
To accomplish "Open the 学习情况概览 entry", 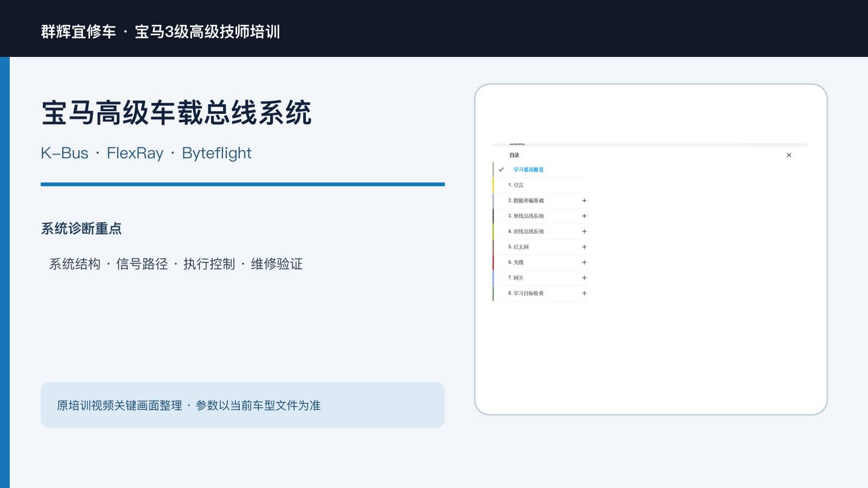I will coord(528,170).
